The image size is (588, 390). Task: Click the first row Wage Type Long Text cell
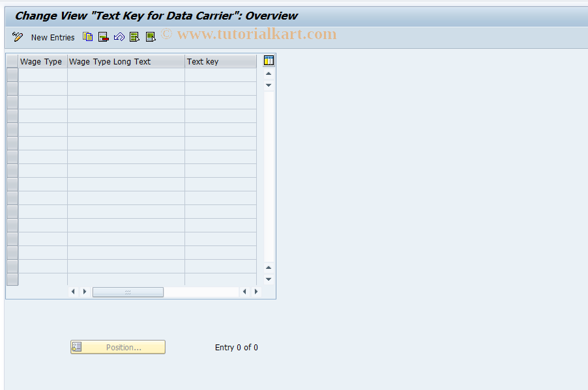point(126,75)
